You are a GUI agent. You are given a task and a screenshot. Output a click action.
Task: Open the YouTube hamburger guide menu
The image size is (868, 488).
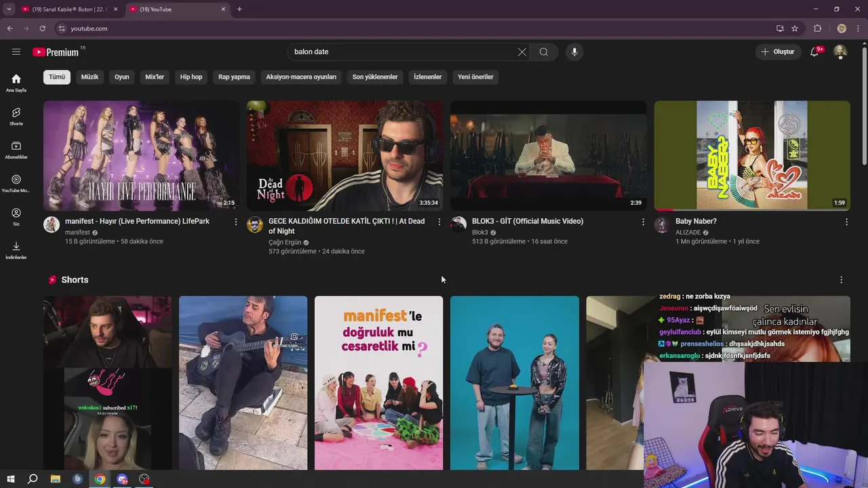tap(16, 52)
